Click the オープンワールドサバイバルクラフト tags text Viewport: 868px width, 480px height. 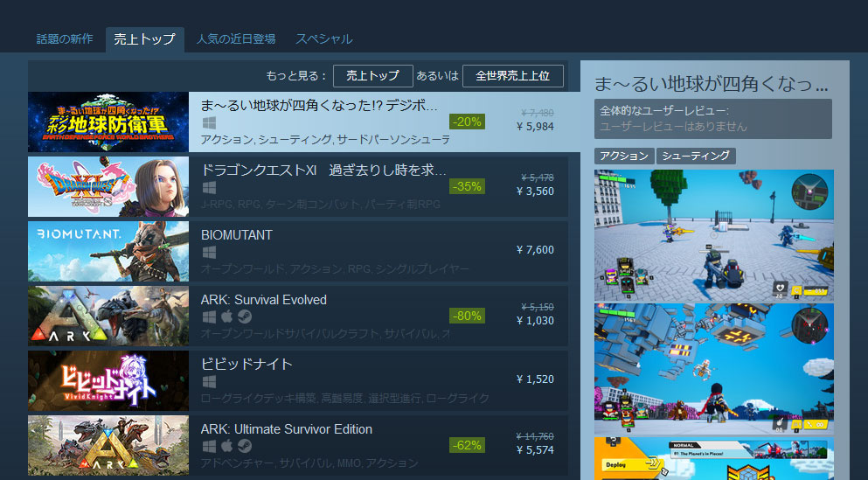coord(325,334)
